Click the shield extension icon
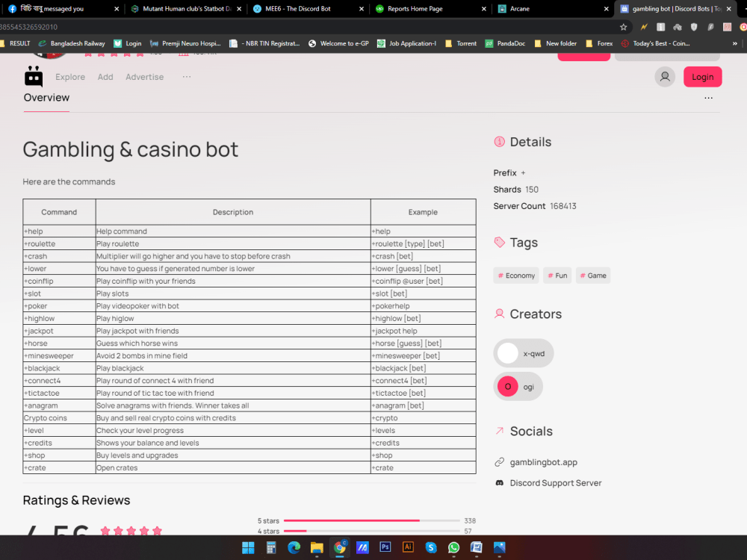 [x=694, y=27]
